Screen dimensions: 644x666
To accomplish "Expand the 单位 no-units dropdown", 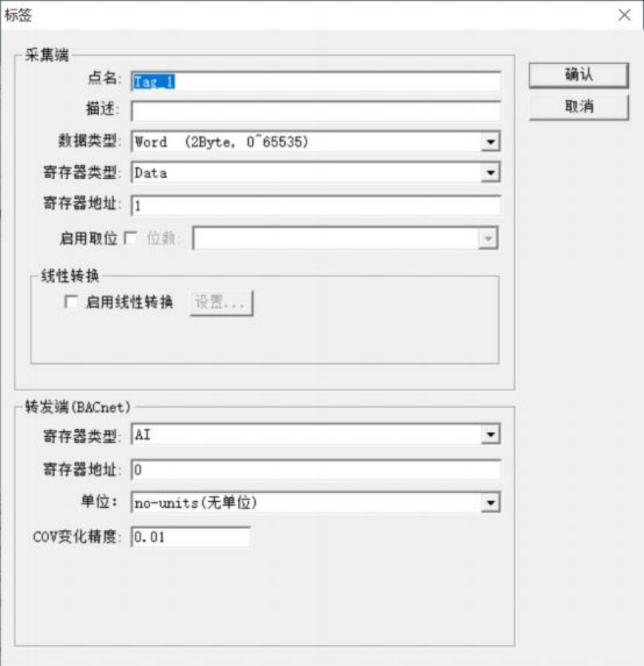I will tap(490, 503).
